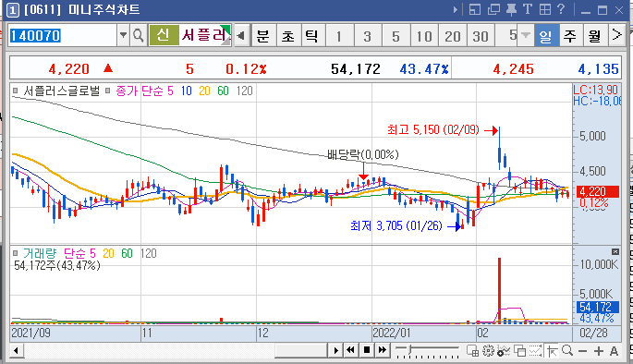Select the 5 interval button
This screenshot has height=364, width=633.
[396, 36]
